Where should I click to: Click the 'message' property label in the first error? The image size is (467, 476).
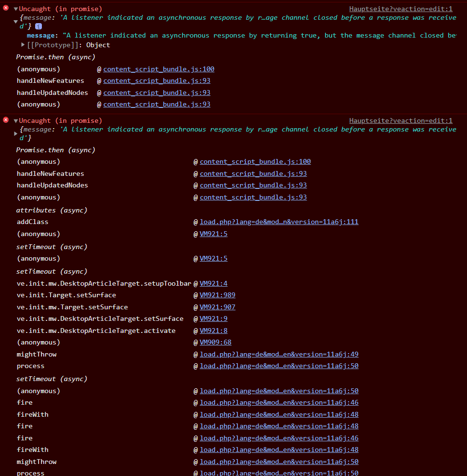tap(40, 35)
